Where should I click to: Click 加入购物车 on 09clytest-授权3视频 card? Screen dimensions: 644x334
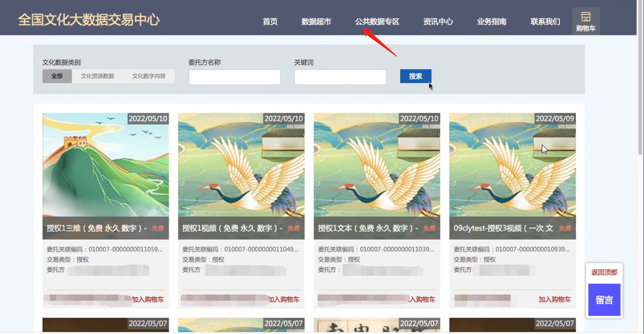pos(554,299)
